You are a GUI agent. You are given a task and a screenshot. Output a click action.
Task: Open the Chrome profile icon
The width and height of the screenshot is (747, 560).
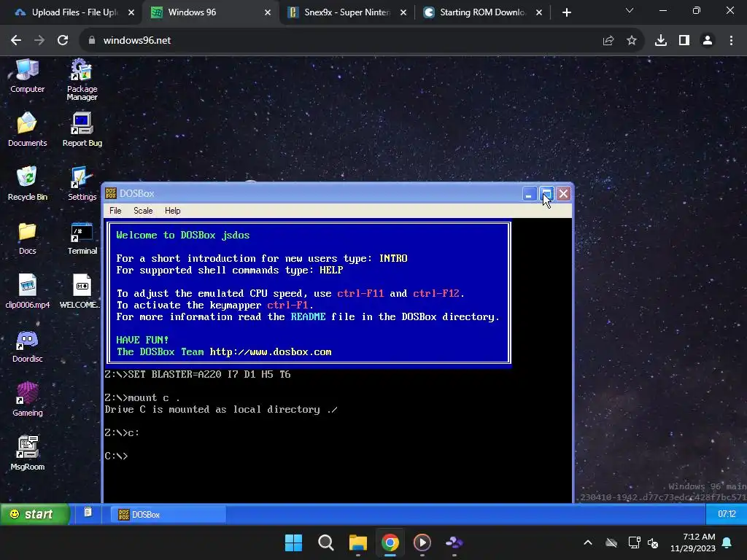point(708,41)
